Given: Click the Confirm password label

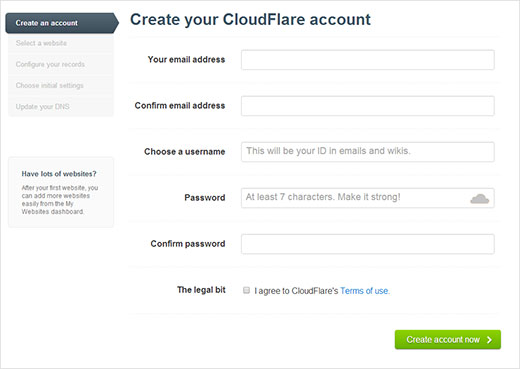Looking at the screenshot, I should click(188, 244).
